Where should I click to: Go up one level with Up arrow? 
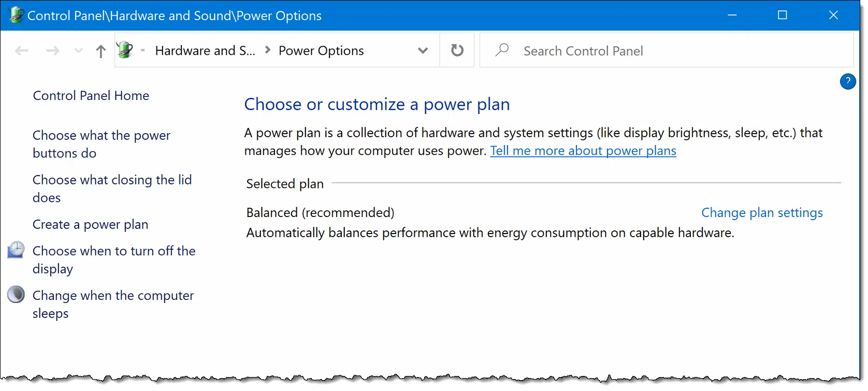coord(101,51)
